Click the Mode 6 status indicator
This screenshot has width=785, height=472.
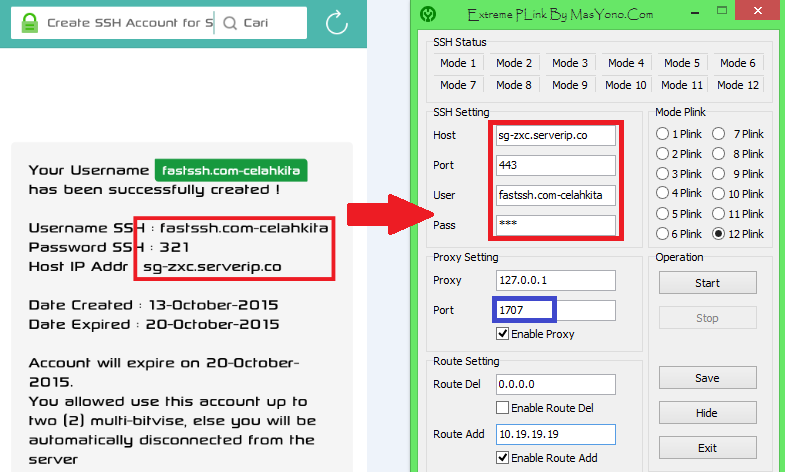pyautogui.click(x=738, y=63)
